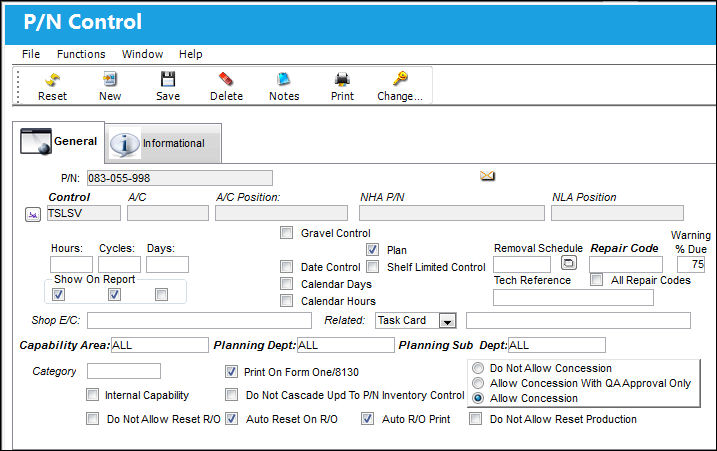Click the P/N input field
The image size is (717, 451).
coord(180,178)
